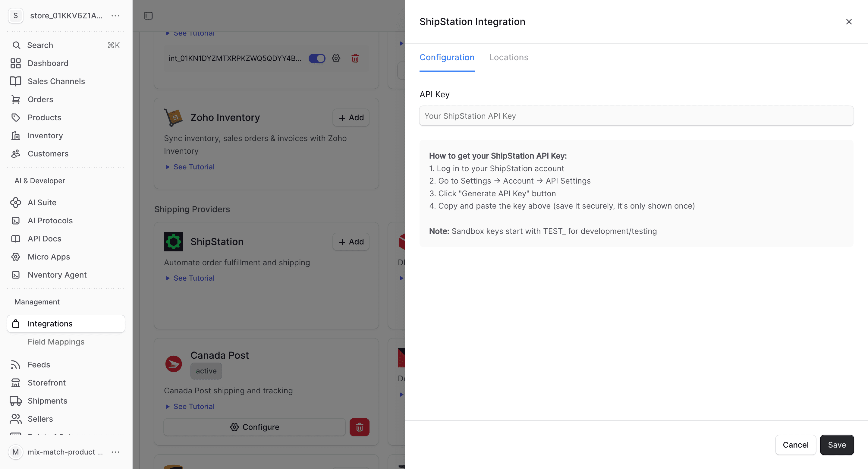The height and width of the screenshot is (469, 868).
Task: Open the Locations tab
Action: (x=508, y=57)
